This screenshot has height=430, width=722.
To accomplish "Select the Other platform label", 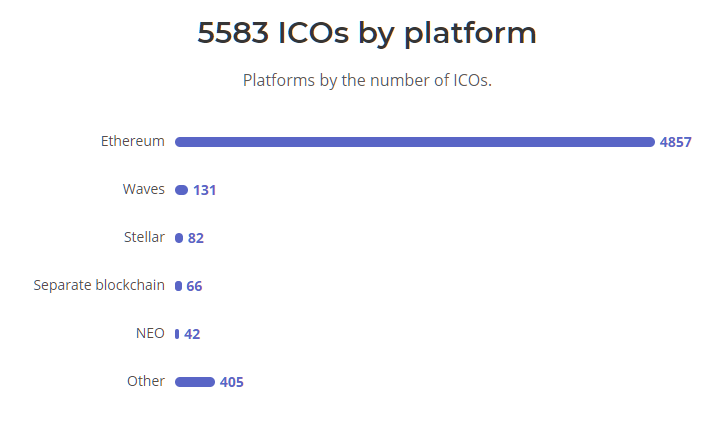I will [x=146, y=381].
